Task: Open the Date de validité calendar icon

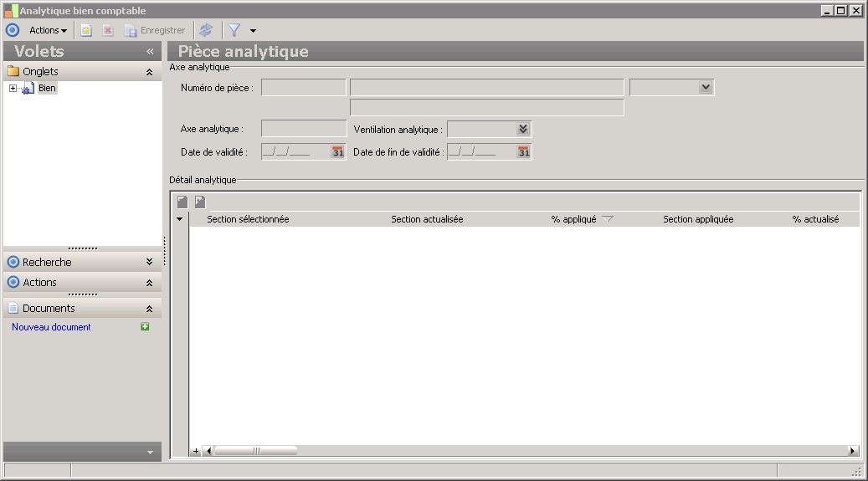Action: click(x=337, y=151)
